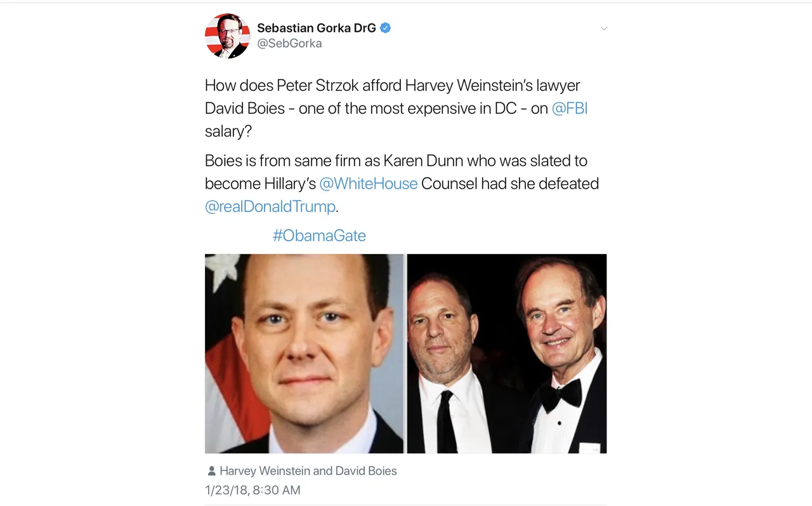
Task: Follow the @FBI mention link
Action: [570, 109]
